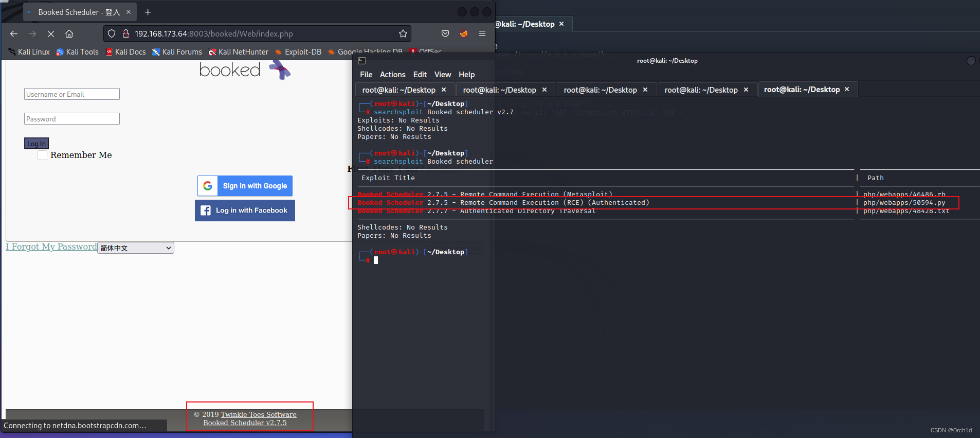Open the browser home page icon
Image resolution: width=980 pixels, height=438 pixels.
click(x=69, y=33)
